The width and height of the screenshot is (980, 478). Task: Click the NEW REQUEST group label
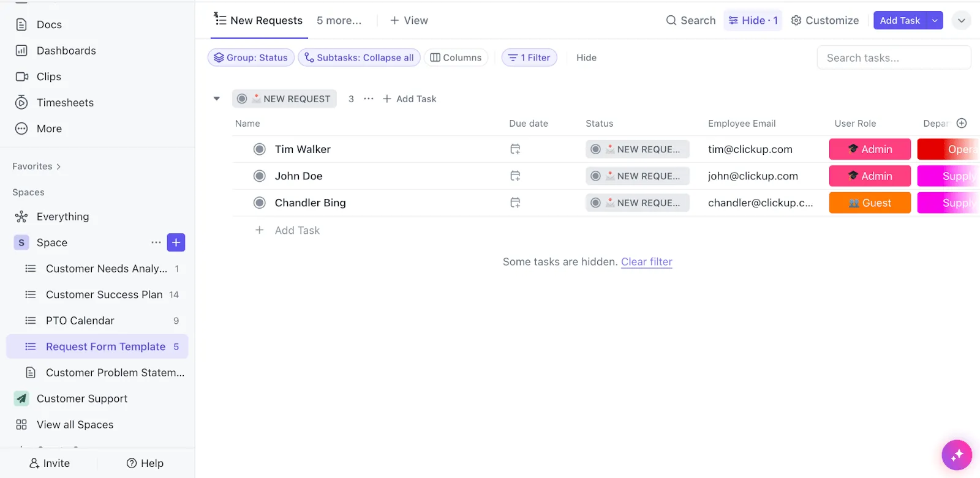coord(284,99)
